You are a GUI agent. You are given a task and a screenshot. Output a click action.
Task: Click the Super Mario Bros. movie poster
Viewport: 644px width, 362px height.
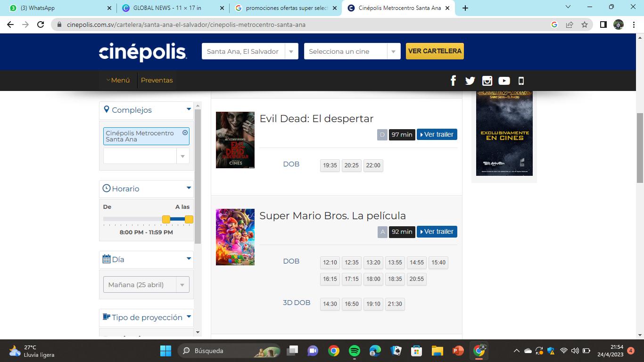coord(235,237)
